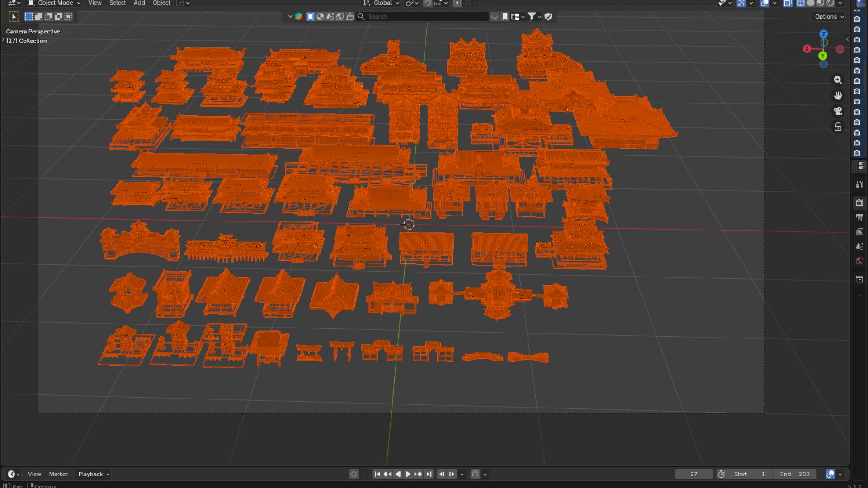Open the timeline View menu
Viewport: 868px width, 488px height.
(x=34, y=474)
